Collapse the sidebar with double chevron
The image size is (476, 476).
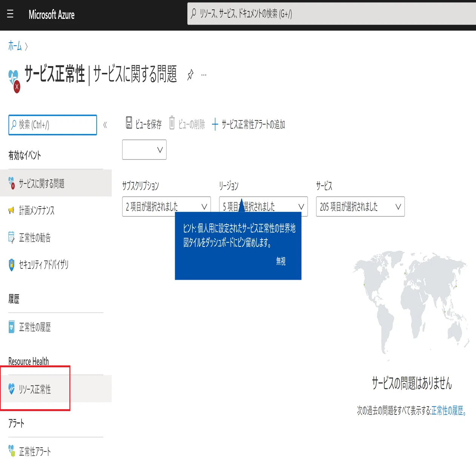click(105, 125)
